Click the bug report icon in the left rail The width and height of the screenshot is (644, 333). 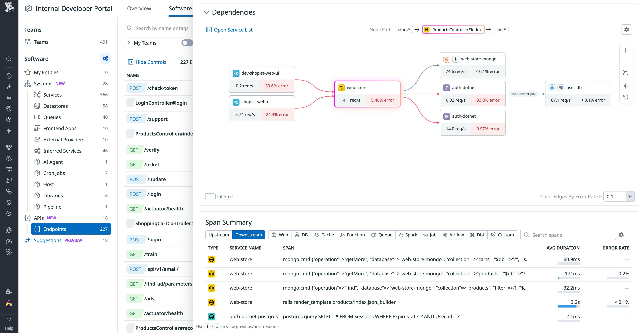[x=9, y=230]
